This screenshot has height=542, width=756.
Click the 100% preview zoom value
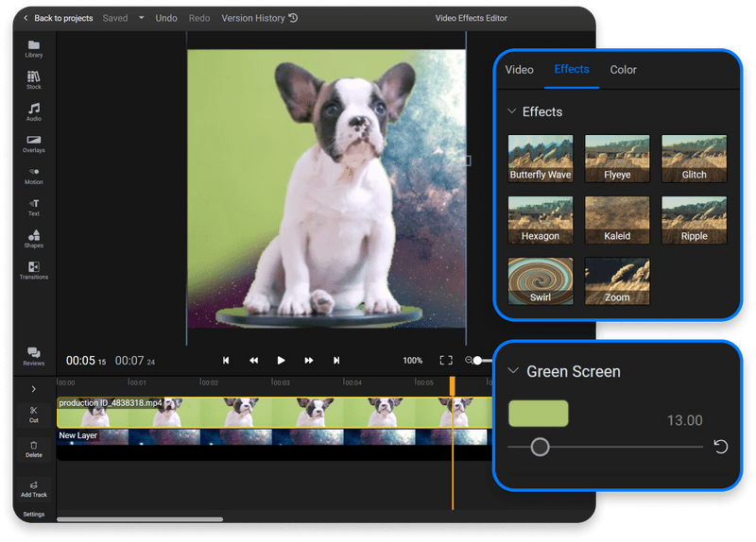point(413,361)
